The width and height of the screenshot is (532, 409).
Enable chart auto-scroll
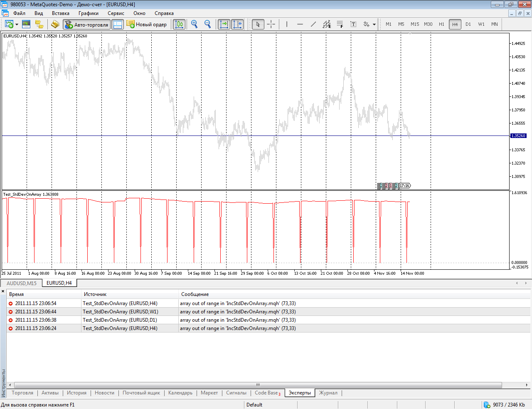pos(224,24)
